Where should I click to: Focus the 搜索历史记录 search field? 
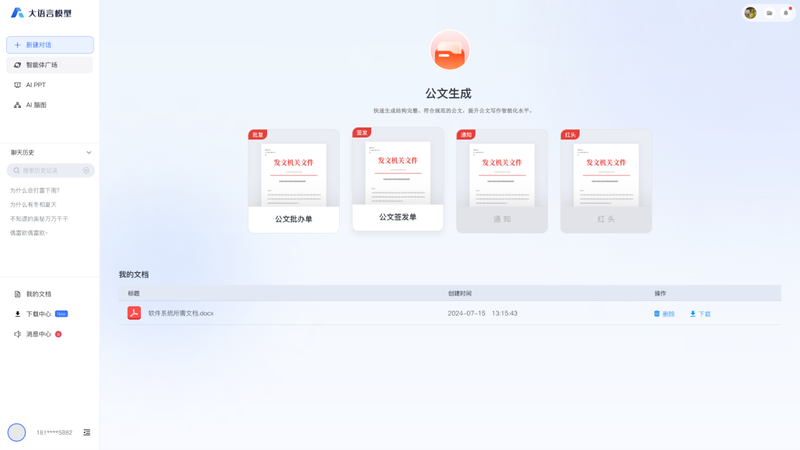[51, 170]
